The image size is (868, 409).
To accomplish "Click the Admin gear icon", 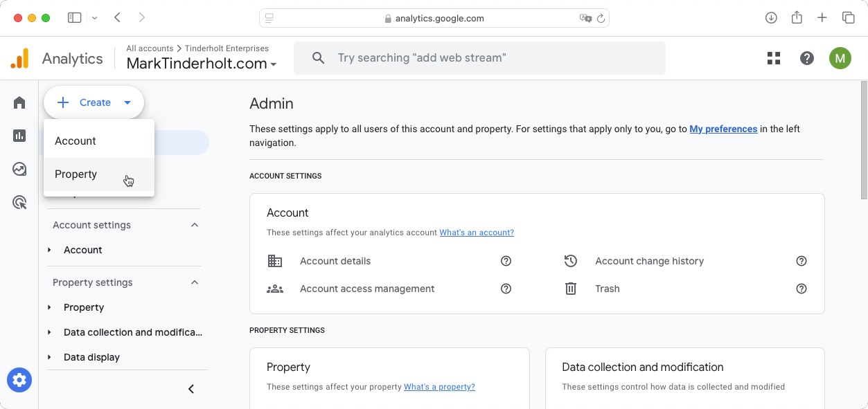I will click(x=19, y=380).
